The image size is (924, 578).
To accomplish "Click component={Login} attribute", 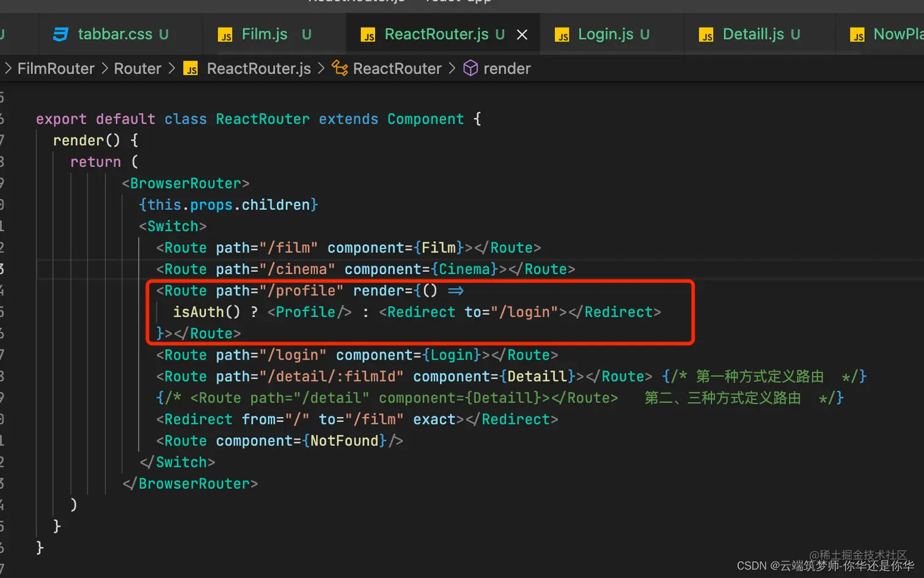I will click(409, 355).
